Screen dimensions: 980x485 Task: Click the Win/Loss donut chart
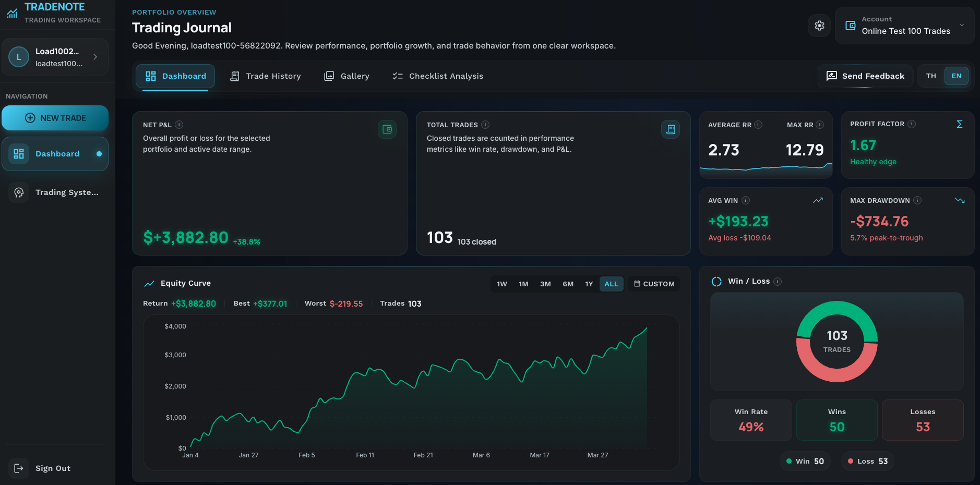(x=836, y=342)
